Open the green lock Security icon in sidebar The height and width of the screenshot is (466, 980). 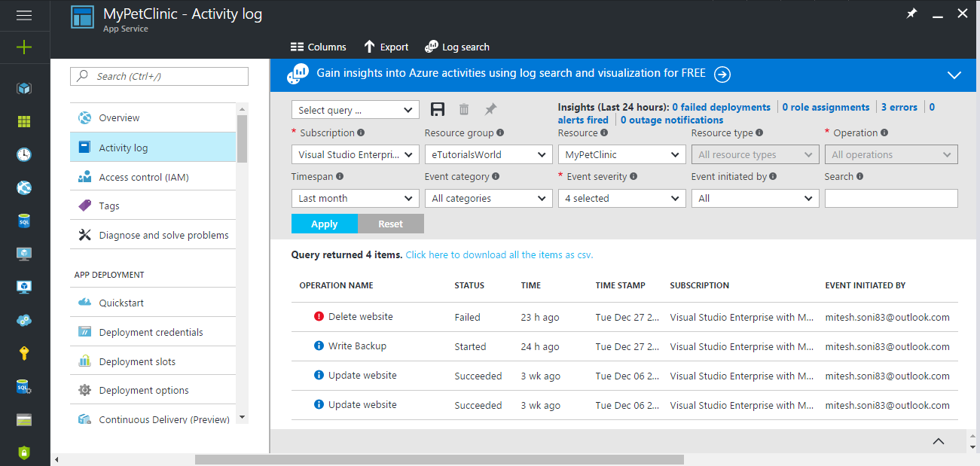pos(24,452)
